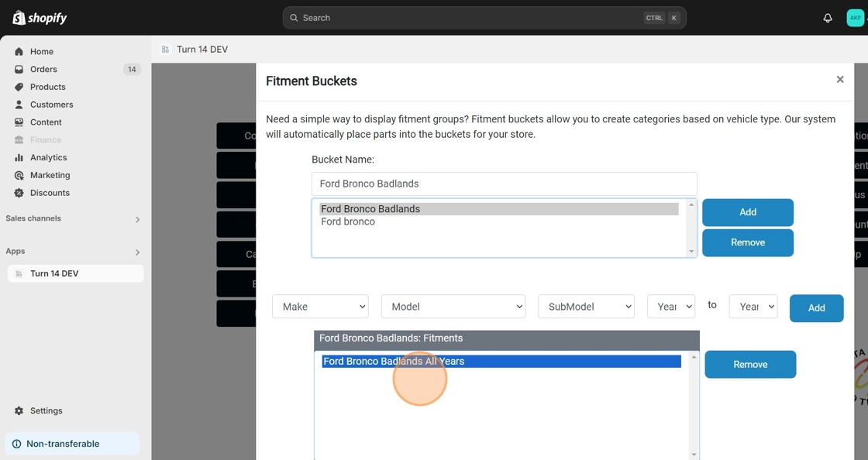Click the Bucket Name input field
The width and height of the screenshot is (868, 460).
click(505, 184)
